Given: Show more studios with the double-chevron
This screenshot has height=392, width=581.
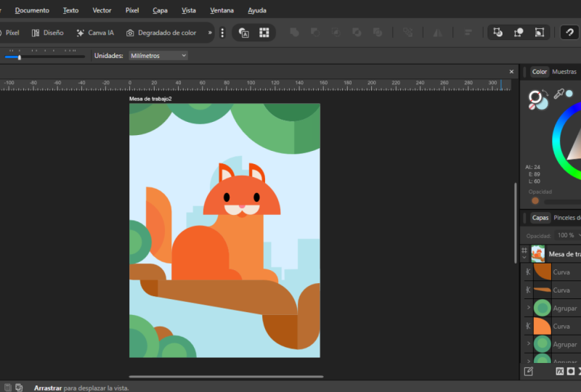Looking at the screenshot, I should coord(210,33).
